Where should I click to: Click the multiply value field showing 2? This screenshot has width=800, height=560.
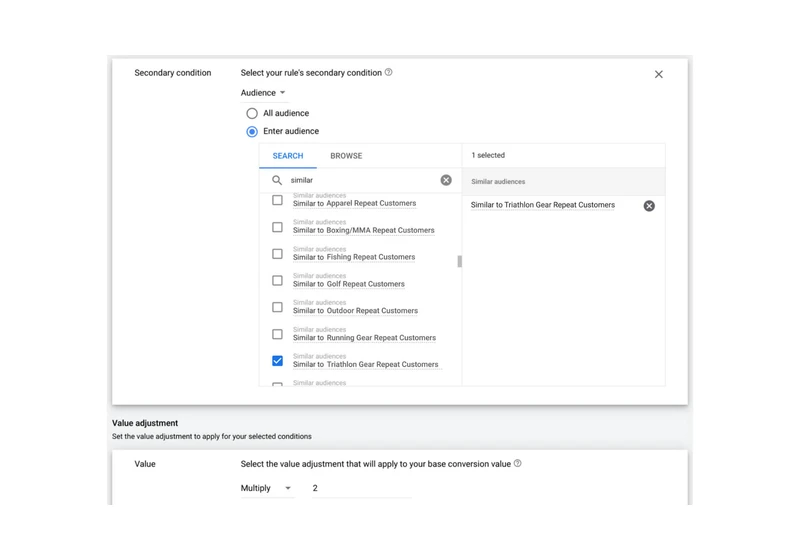tap(361, 488)
